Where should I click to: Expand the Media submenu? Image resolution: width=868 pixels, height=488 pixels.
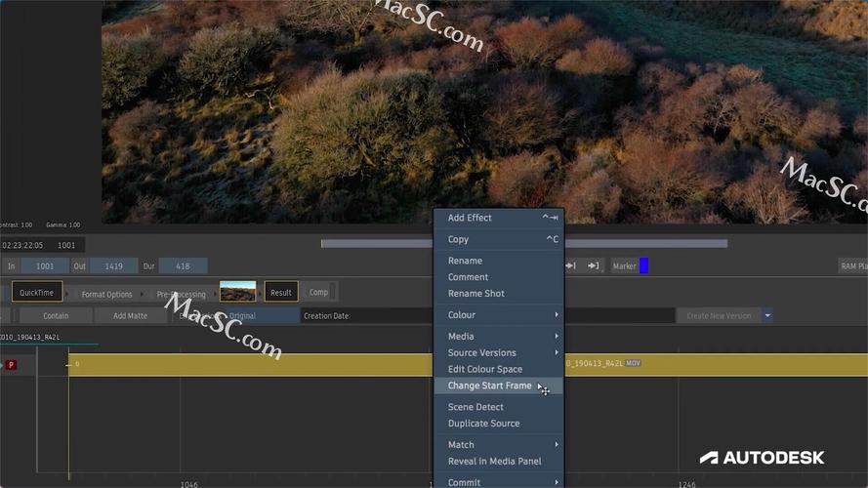tap(498, 337)
